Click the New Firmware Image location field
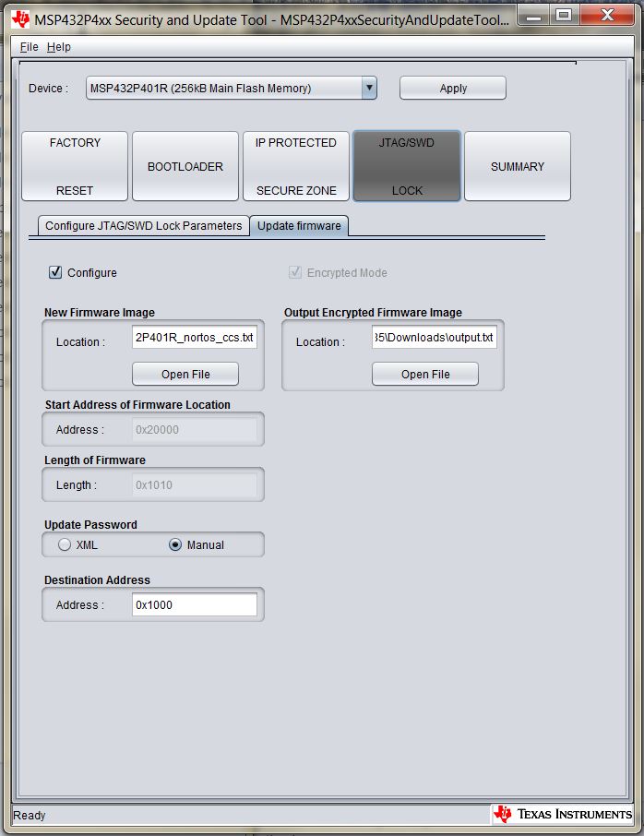This screenshot has width=644, height=836. (x=195, y=338)
